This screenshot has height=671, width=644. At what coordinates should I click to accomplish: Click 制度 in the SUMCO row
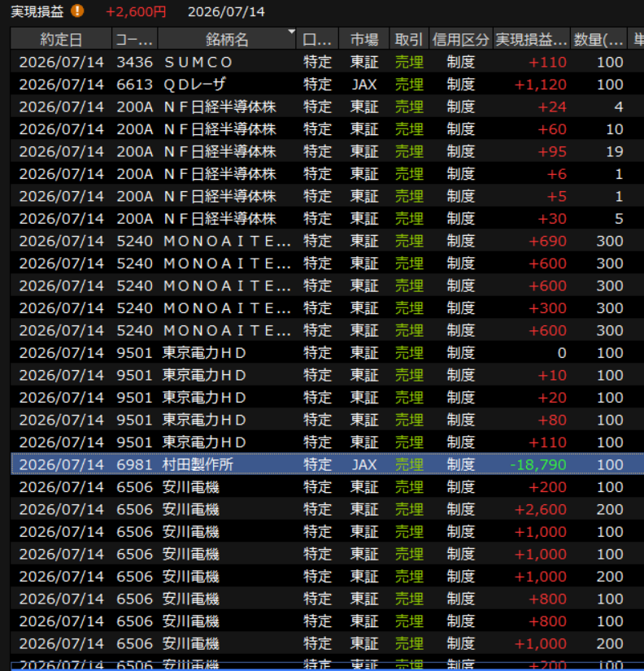[461, 62]
